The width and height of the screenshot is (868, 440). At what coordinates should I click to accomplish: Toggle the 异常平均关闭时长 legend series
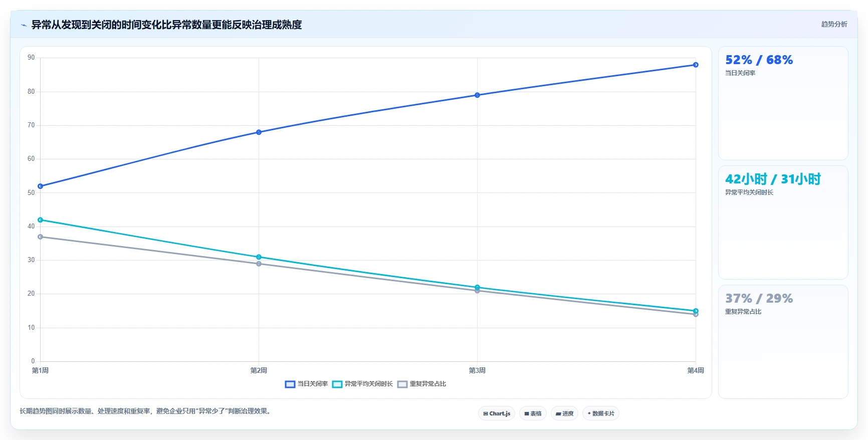click(362, 384)
